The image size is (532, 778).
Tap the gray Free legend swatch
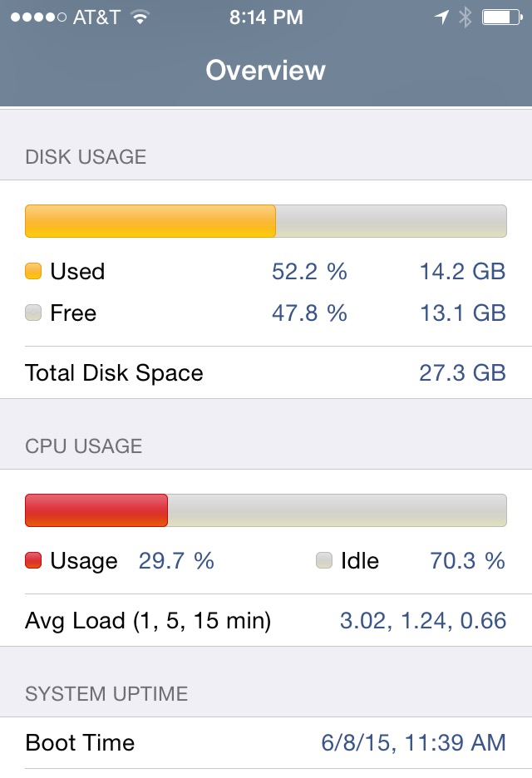(33, 313)
